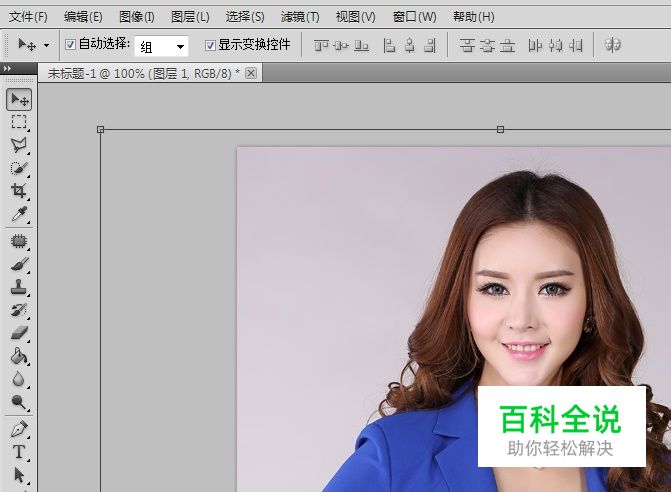Click the Auto-Align Layers icon
This screenshot has width=671, height=492.
pos(613,44)
